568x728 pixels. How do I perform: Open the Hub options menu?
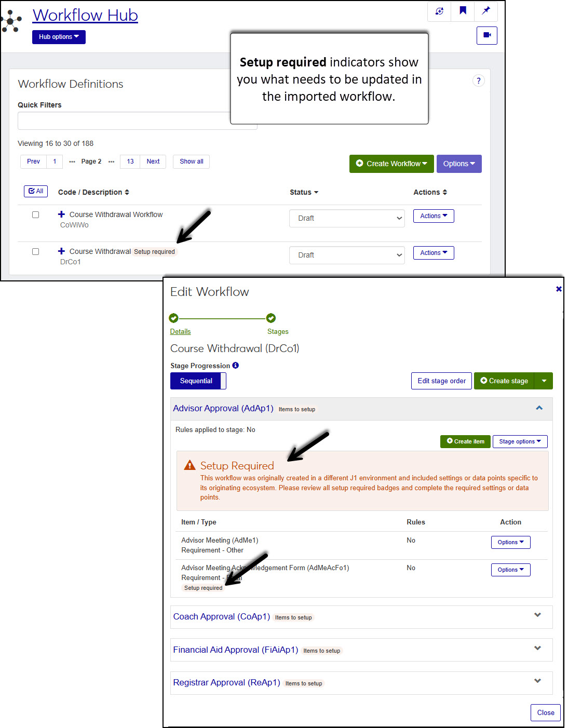(59, 37)
